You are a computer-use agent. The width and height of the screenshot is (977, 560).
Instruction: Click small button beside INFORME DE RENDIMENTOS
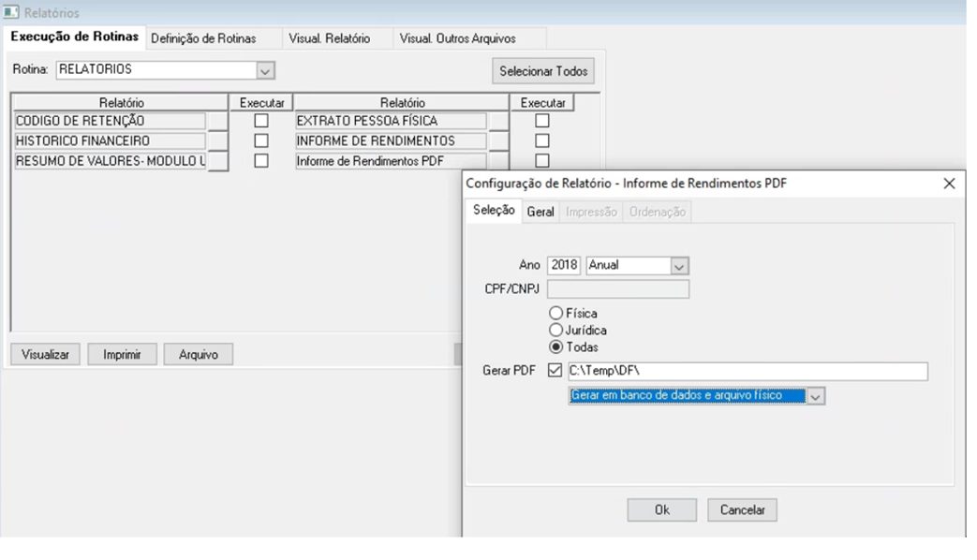(x=498, y=141)
